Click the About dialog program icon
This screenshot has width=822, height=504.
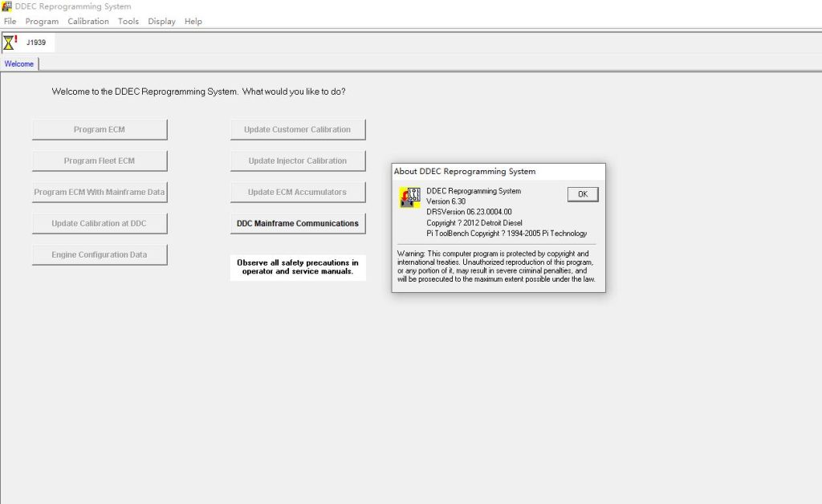(410, 198)
